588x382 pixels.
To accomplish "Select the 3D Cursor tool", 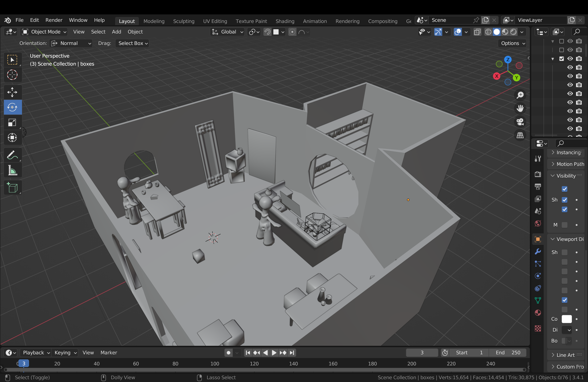I will click(12, 75).
